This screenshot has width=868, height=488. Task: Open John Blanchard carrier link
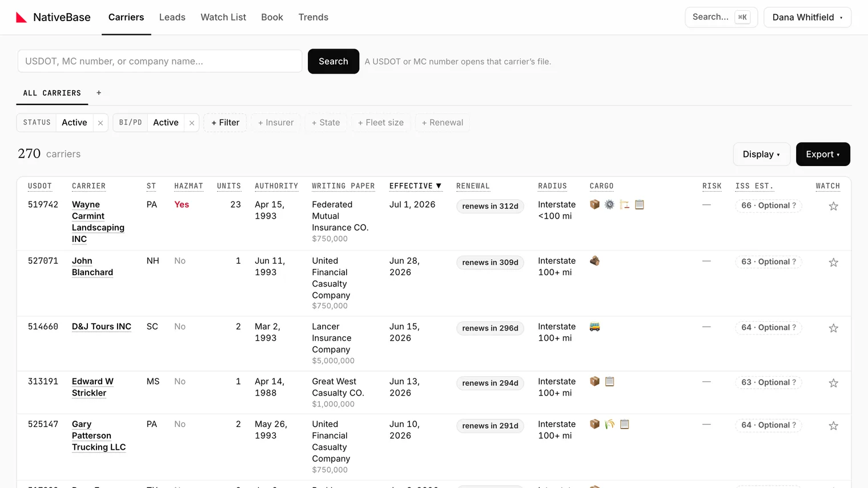(x=93, y=267)
